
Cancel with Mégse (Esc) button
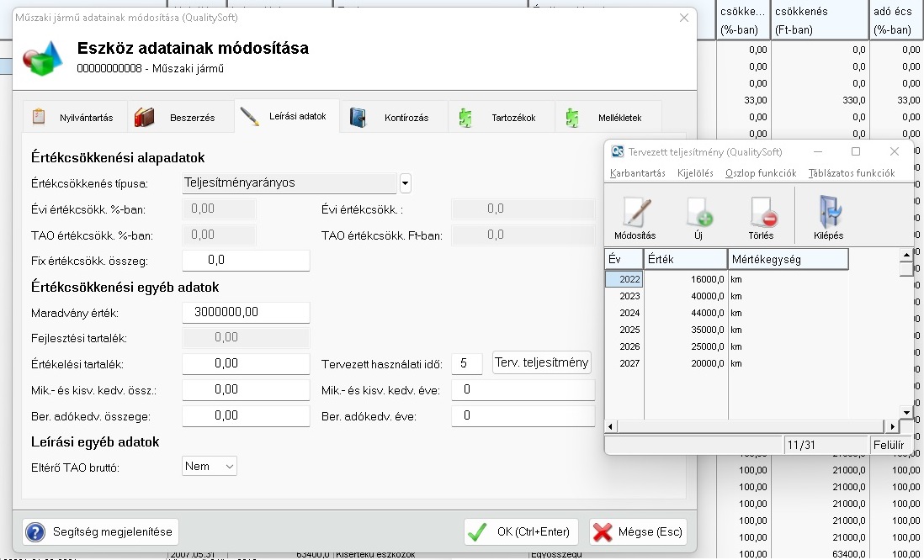638,531
